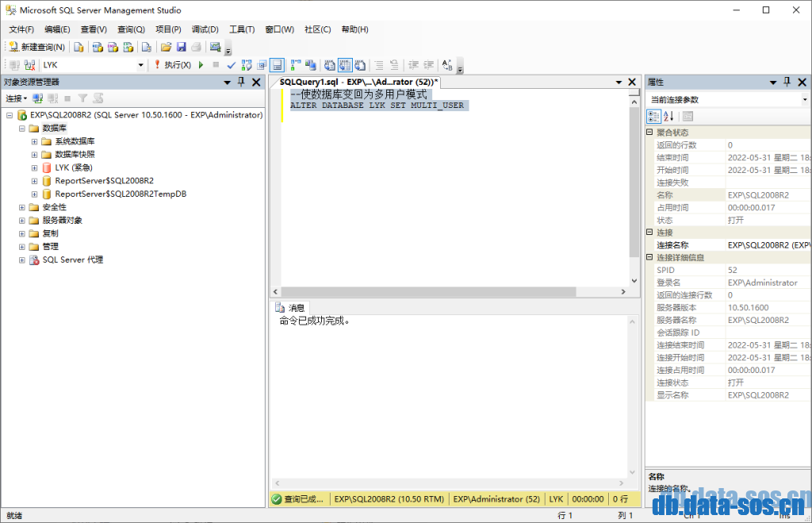Select the 管理 folder
This screenshot has width=812, height=523.
50,247
